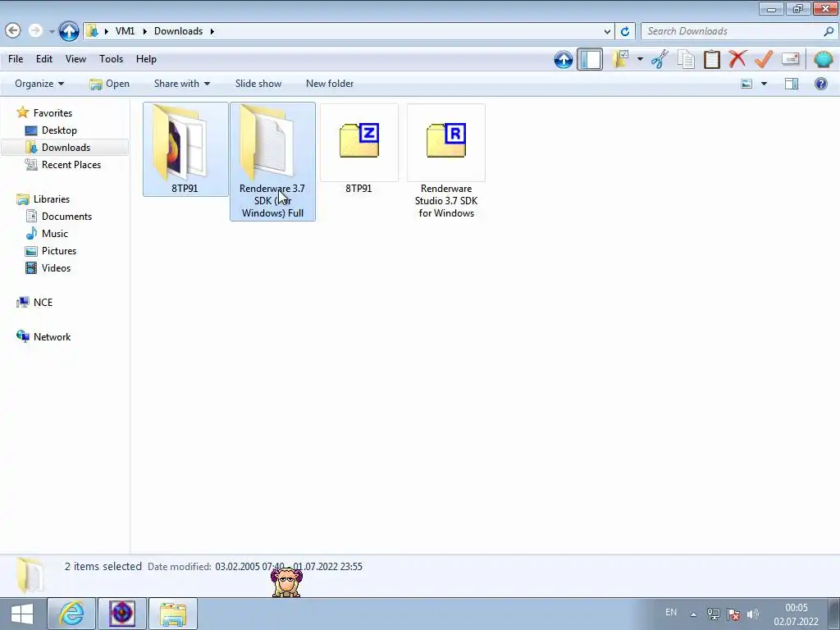The height and width of the screenshot is (630, 840).
Task: Show hidden tray icons arrow
Action: [x=693, y=614]
